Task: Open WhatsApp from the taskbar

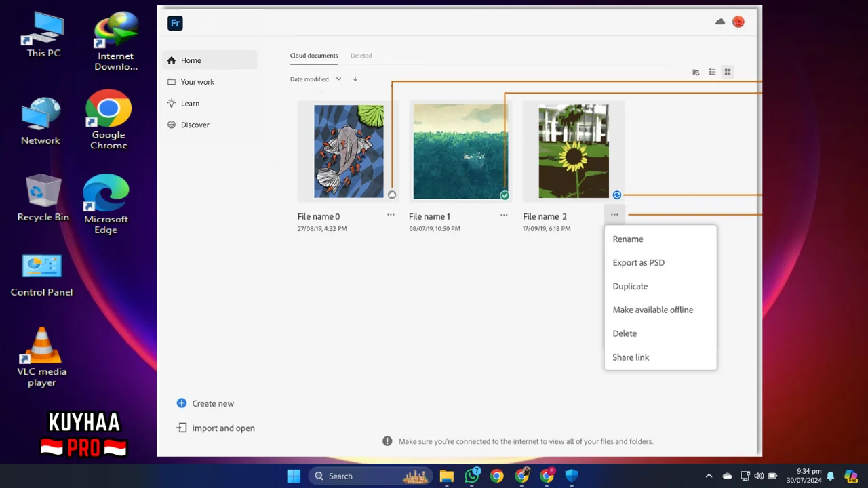Action: tap(472, 476)
